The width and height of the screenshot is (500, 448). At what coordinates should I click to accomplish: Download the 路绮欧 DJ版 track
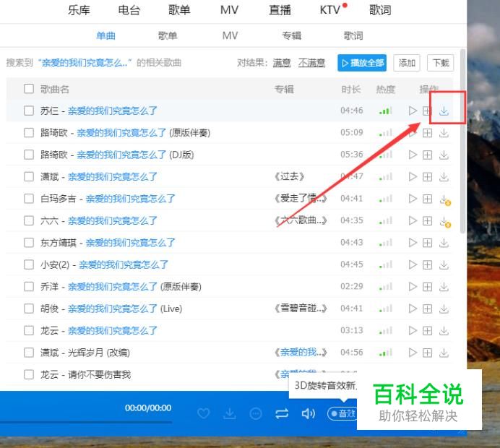tap(444, 155)
